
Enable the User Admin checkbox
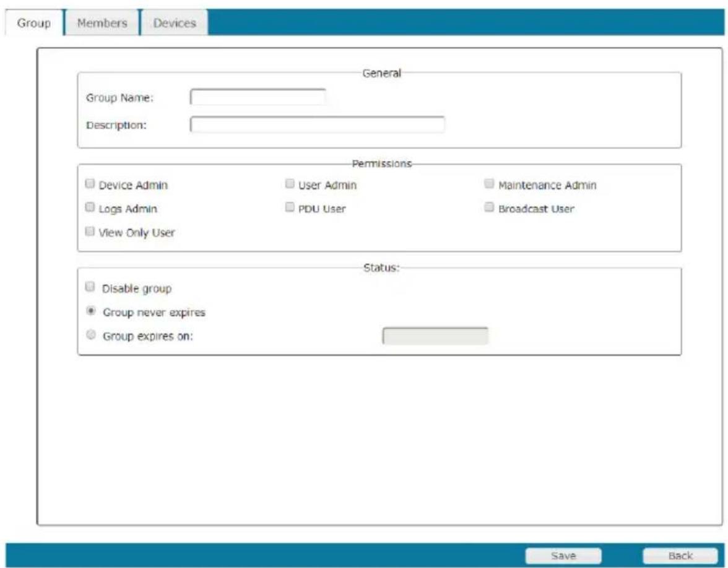point(290,183)
